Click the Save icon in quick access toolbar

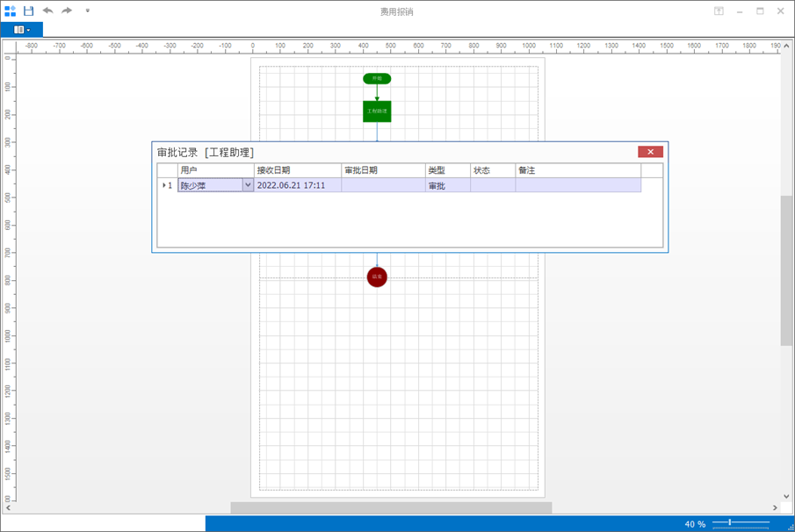(29, 11)
